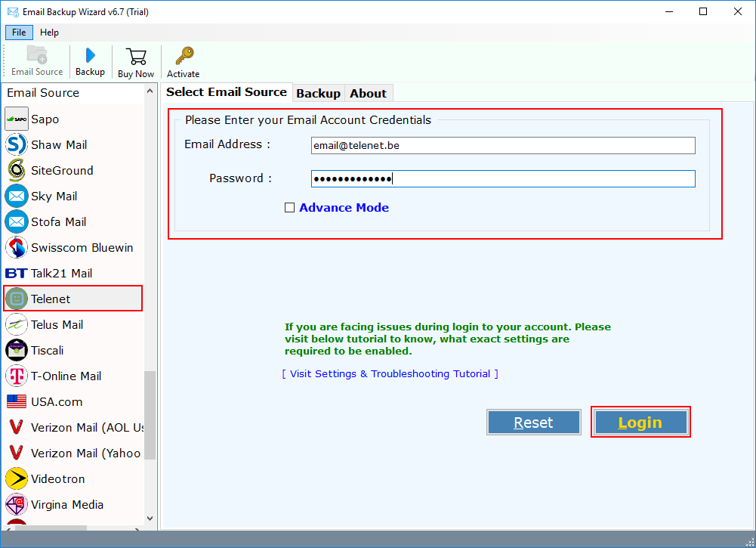Open Visit Settings & Troubleshooting Tutorial link
This screenshot has height=548, width=756.
click(390, 374)
